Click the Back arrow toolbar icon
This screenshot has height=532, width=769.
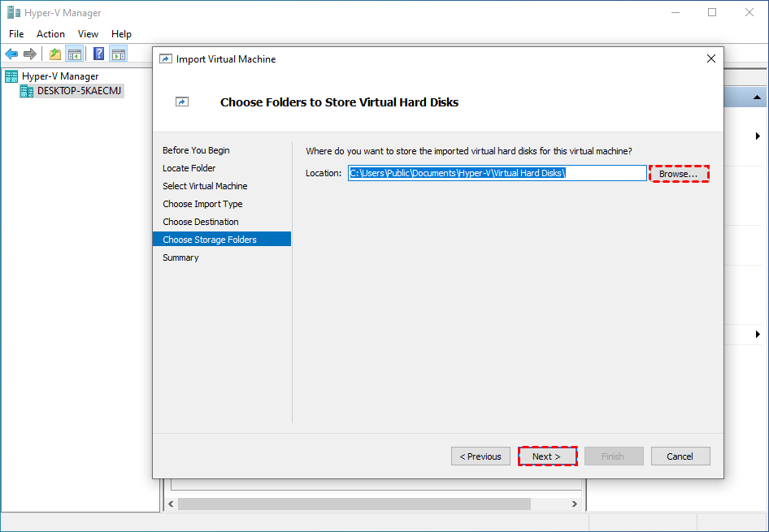(11, 54)
